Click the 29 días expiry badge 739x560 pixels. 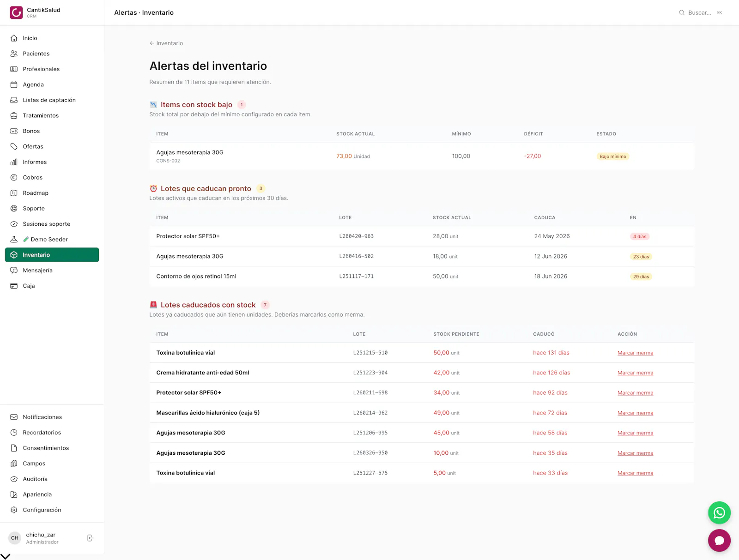(641, 277)
